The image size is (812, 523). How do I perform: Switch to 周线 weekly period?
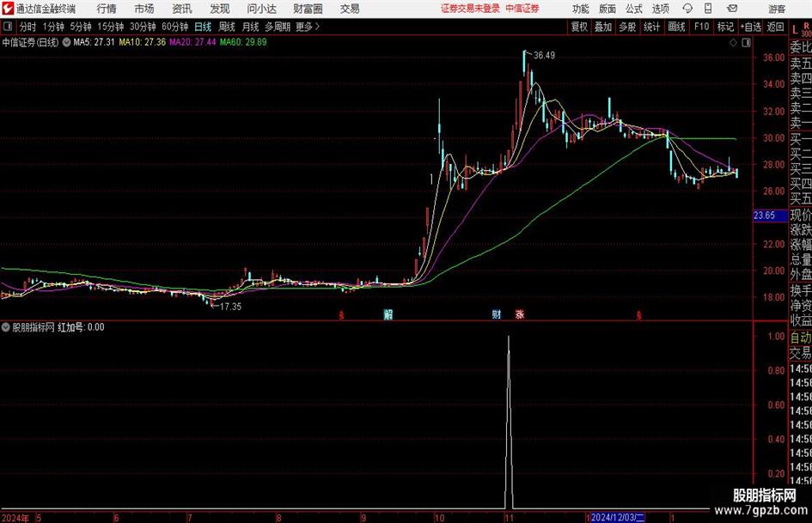(x=227, y=27)
